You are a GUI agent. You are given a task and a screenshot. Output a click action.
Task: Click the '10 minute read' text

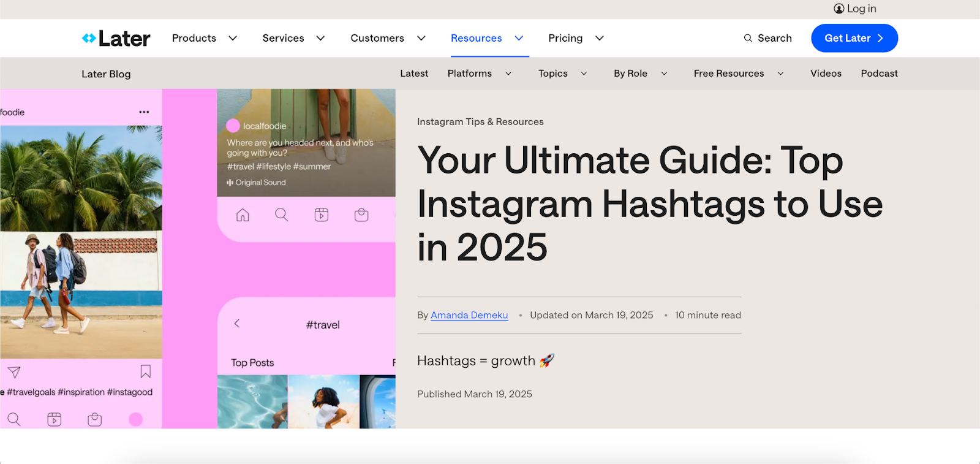point(708,315)
